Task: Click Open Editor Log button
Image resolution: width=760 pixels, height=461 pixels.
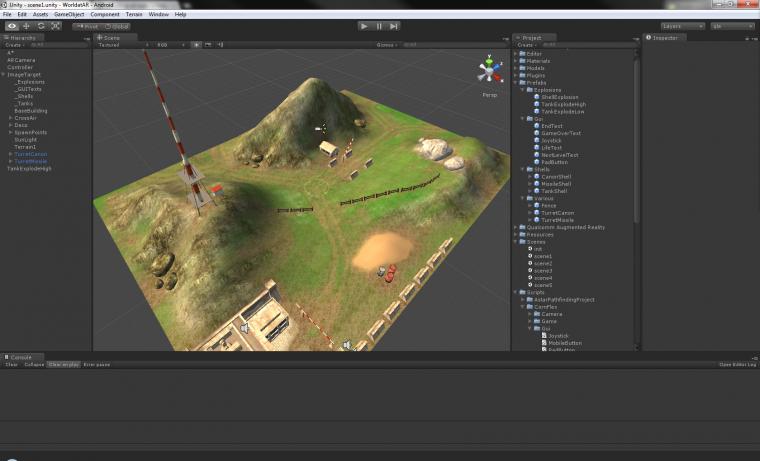Action: [737, 365]
